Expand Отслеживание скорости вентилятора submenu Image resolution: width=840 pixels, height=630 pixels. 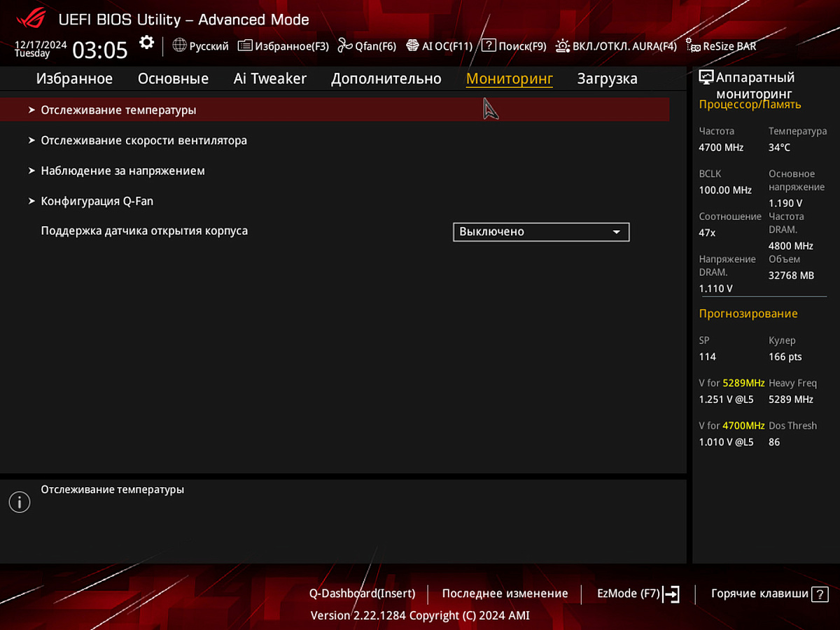[335, 140]
